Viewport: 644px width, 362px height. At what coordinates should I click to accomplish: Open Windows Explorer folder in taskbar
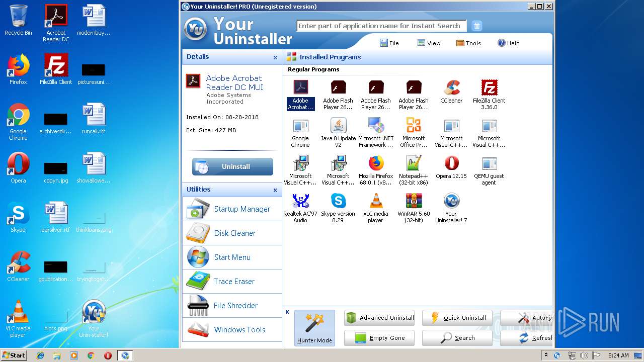click(x=57, y=355)
